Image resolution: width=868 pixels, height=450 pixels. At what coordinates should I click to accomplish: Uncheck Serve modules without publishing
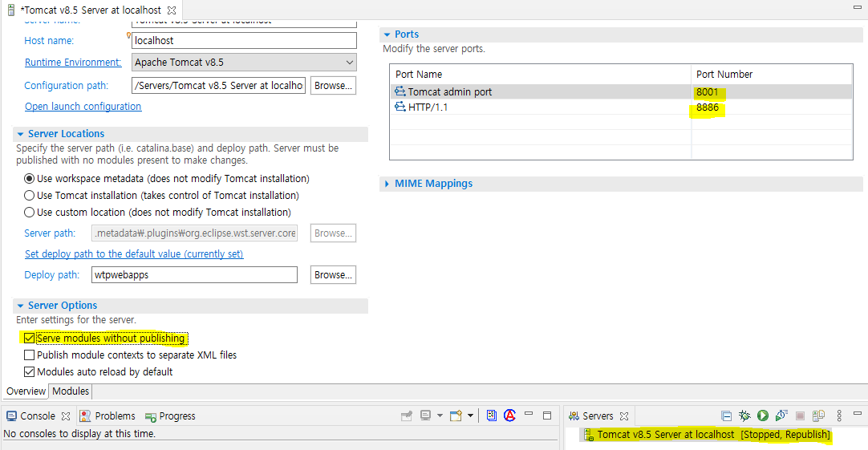(30, 339)
